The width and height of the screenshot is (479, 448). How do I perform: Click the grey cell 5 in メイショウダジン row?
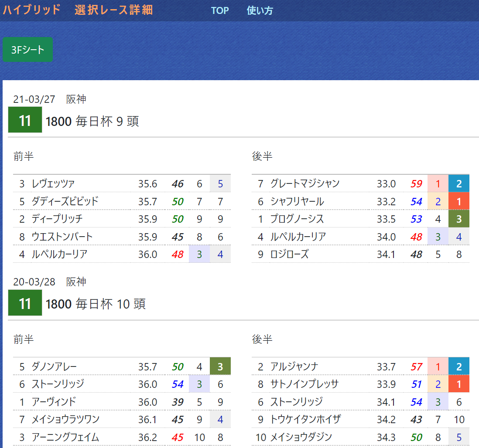459,437
